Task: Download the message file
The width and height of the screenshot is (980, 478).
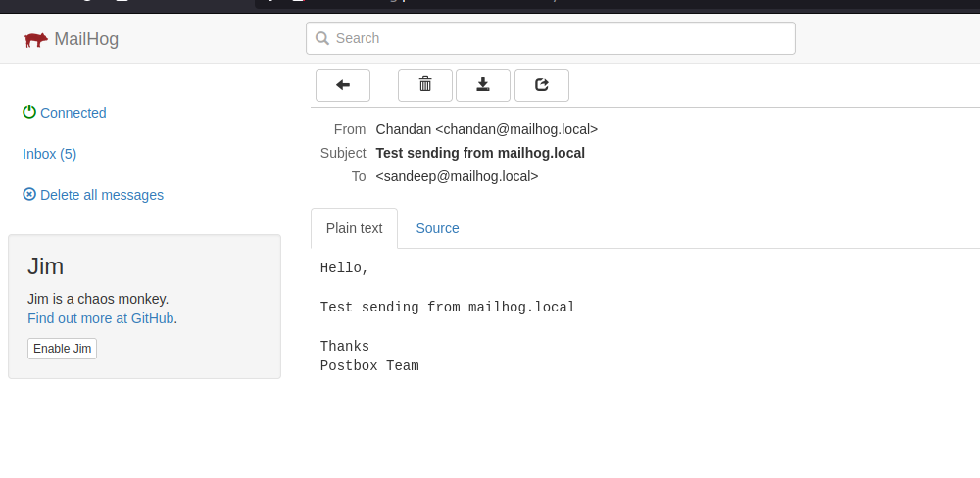Action: [482, 85]
